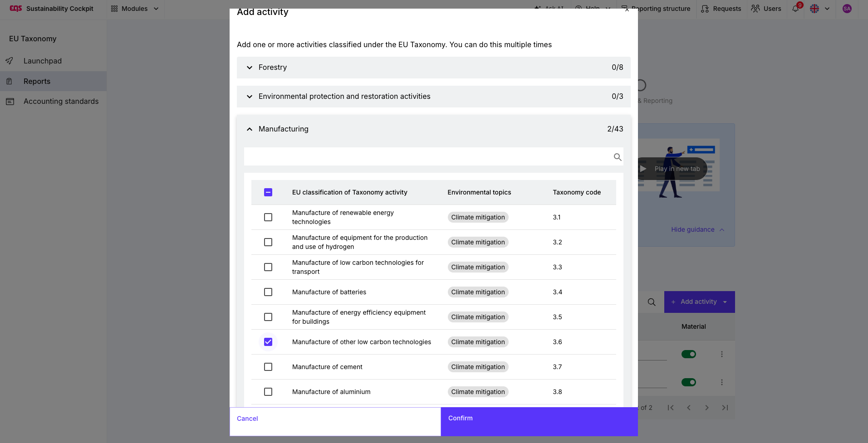Click the user avatar SA icon

point(847,9)
